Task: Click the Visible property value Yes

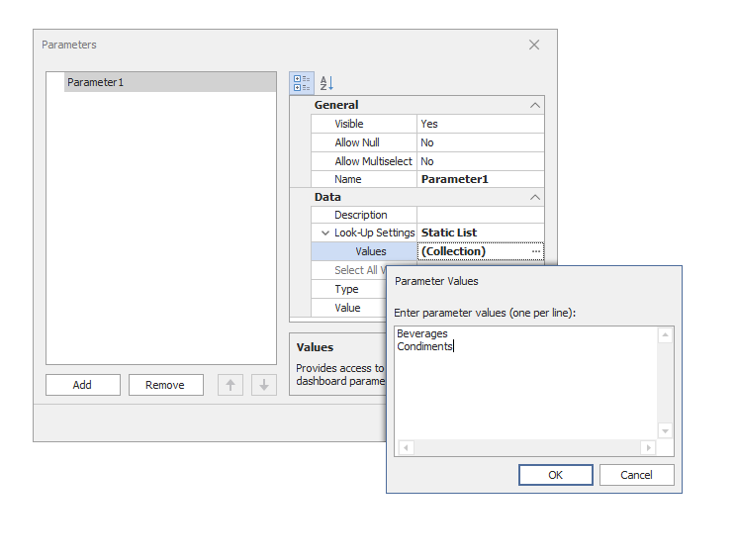Action: click(481, 124)
